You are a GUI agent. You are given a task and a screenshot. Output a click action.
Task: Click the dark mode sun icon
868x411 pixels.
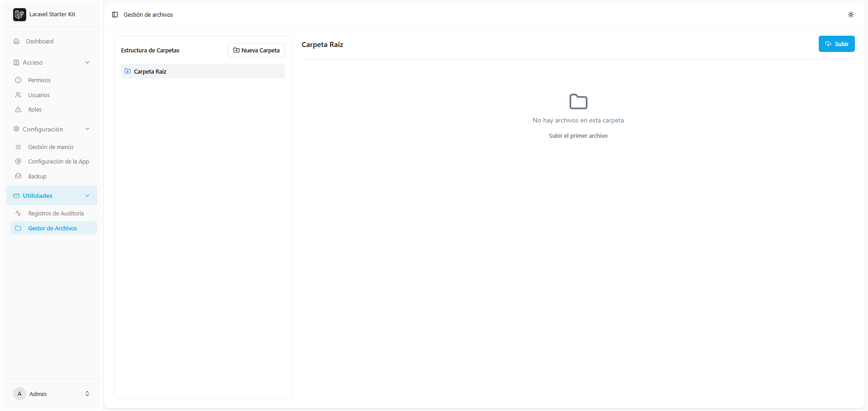click(x=851, y=14)
